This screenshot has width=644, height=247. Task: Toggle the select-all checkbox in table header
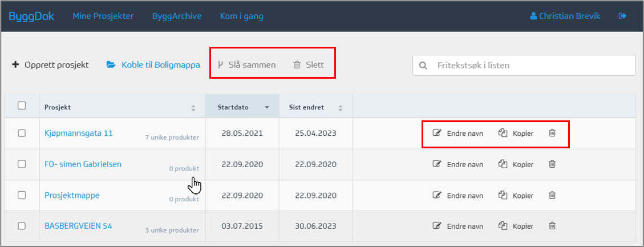pos(22,106)
